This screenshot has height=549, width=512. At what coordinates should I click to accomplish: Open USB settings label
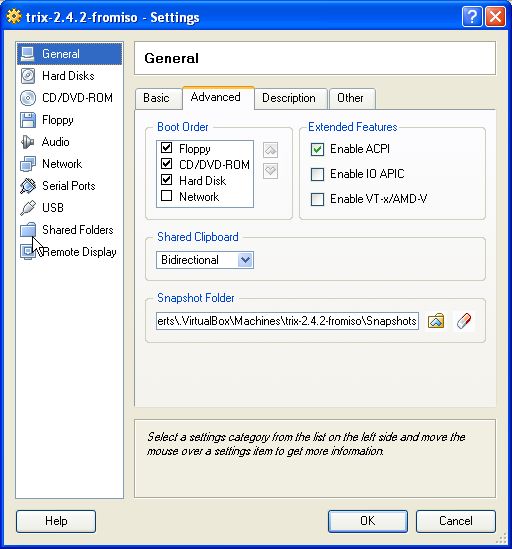(53, 208)
